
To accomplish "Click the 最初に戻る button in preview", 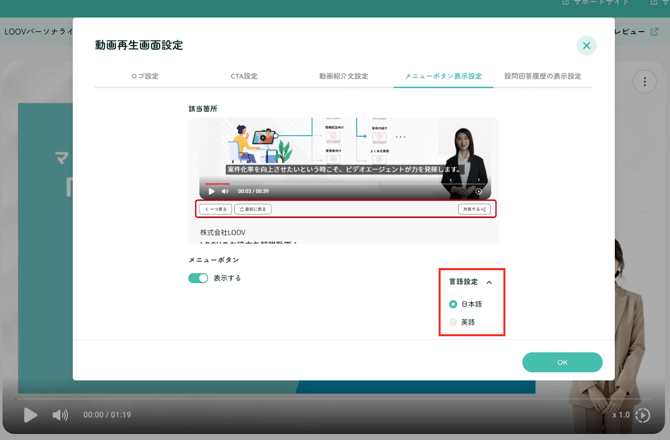I will pyautogui.click(x=253, y=209).
